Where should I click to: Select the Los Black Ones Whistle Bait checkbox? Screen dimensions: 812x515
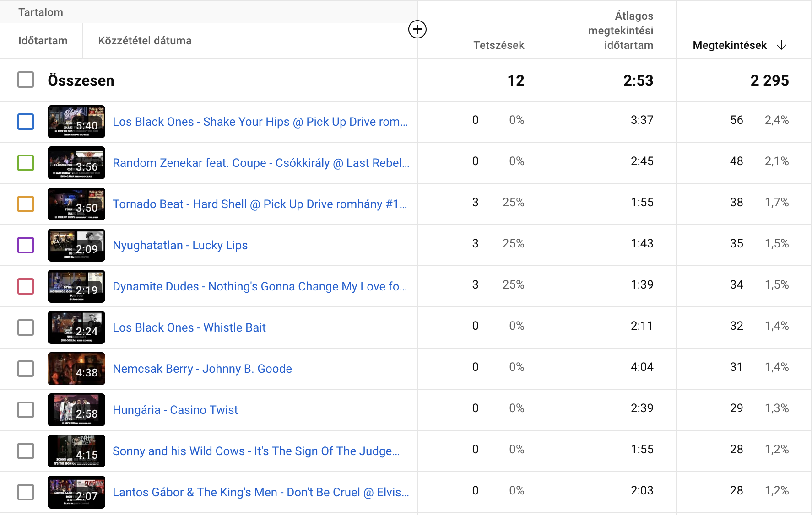pyautogui.click(x=26, y=327)
